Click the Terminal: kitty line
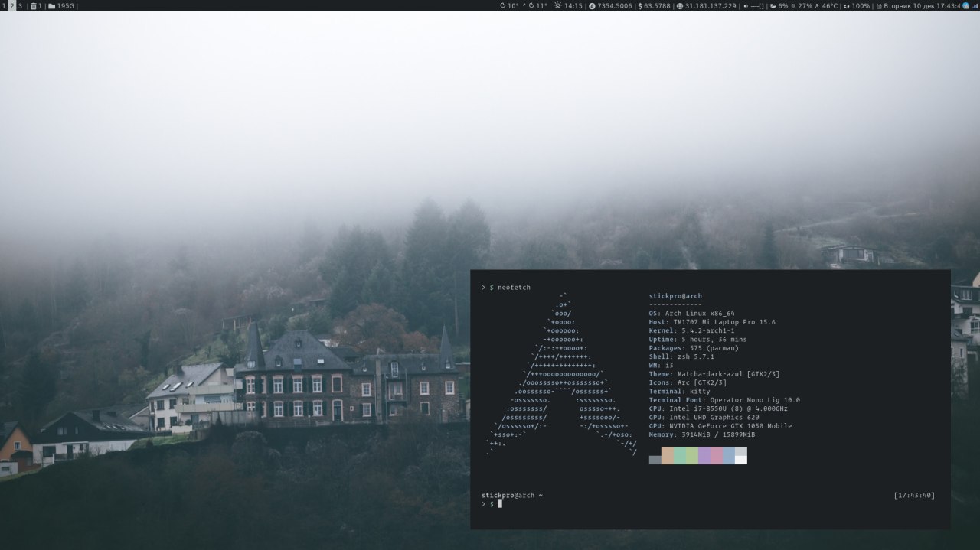Screen dimensions: 980x550 [679, 392]
